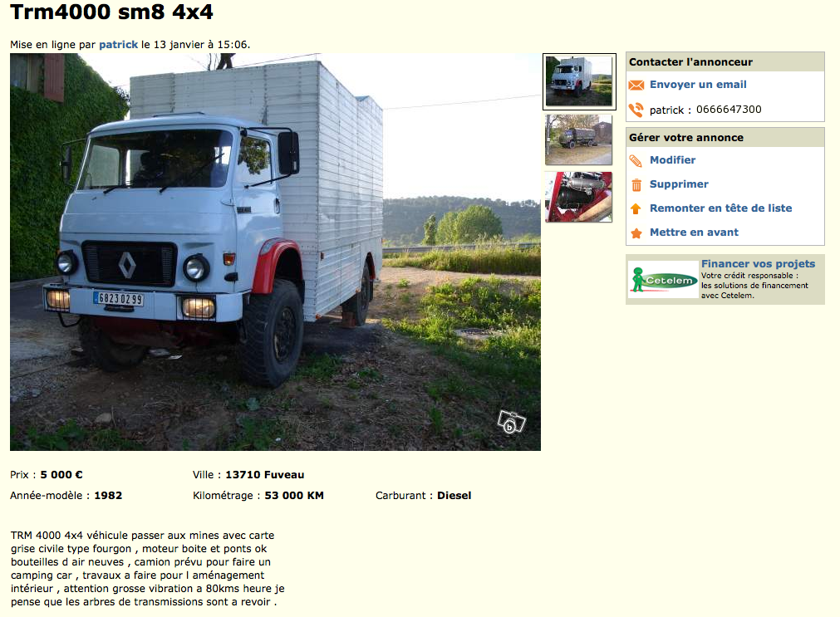840x617 pixels.
Task: Click the Mettre en avant link
Action: [694, 233]
